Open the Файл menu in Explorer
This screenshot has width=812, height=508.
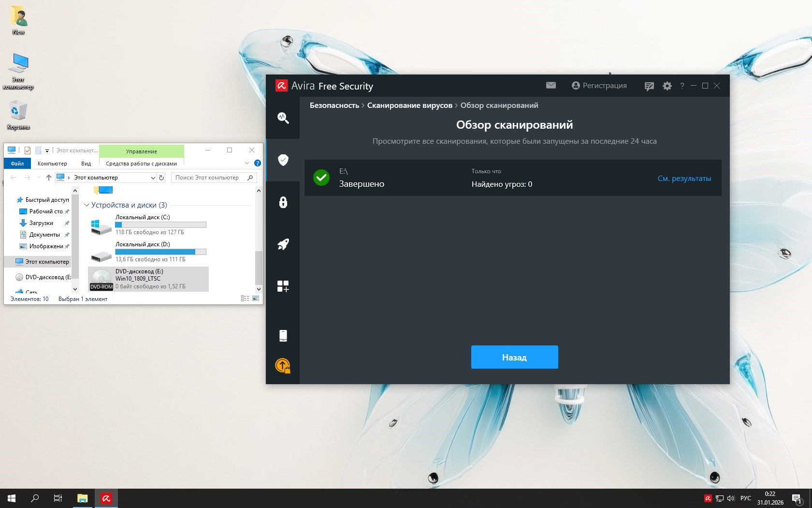click(x=17, y=164)
